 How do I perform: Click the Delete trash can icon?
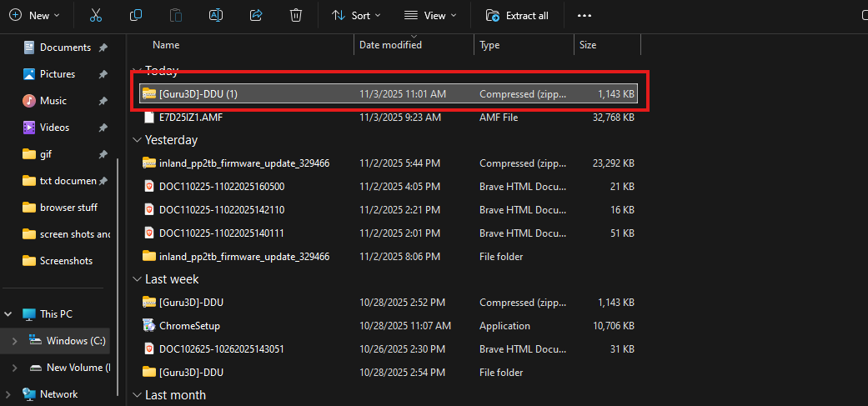(296, 16)
